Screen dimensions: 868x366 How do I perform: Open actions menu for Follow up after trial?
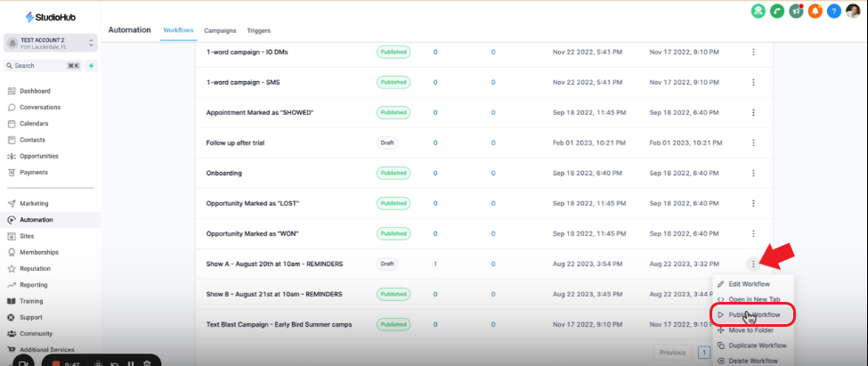click(753, 142)
